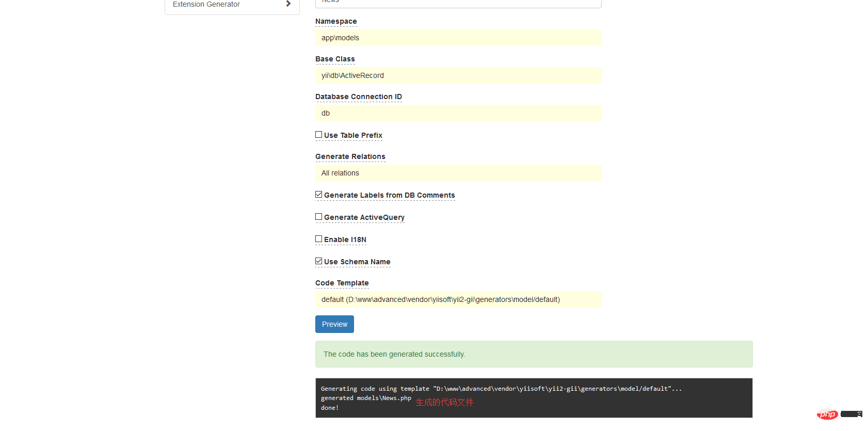This screenshot has width=868, height=431.
Task: Click the partially visible Table Name input field
Action: tap(458, 4)
